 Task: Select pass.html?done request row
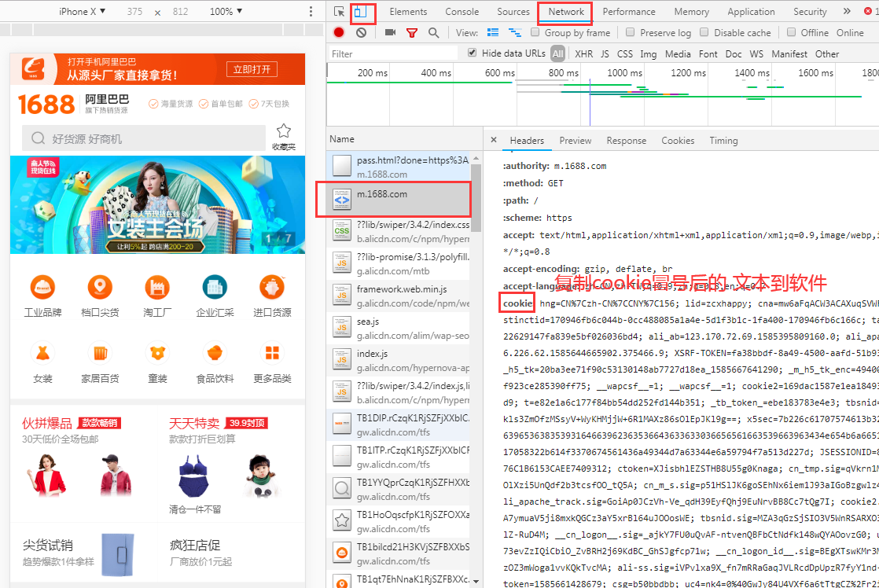click(x=398, y=167)
